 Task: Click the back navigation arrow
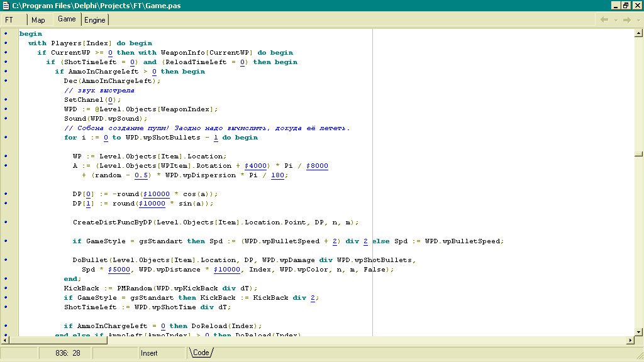coord(604,19)
